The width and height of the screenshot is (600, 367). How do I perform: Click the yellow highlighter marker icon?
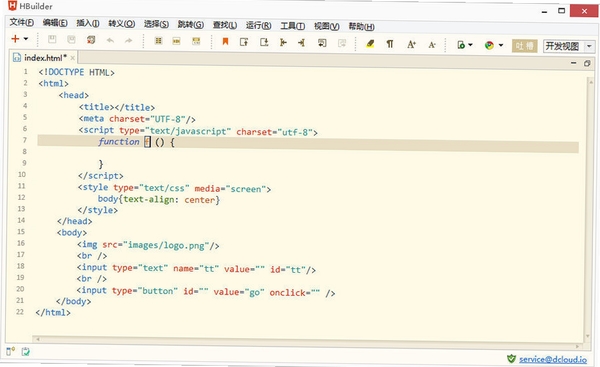click(x=370, y=44)
